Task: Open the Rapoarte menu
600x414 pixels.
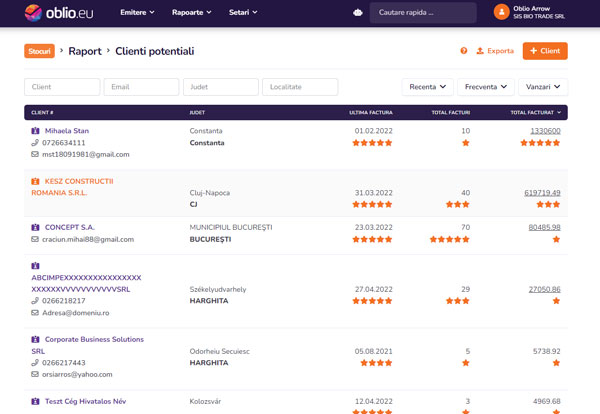Action: point(191,12)
